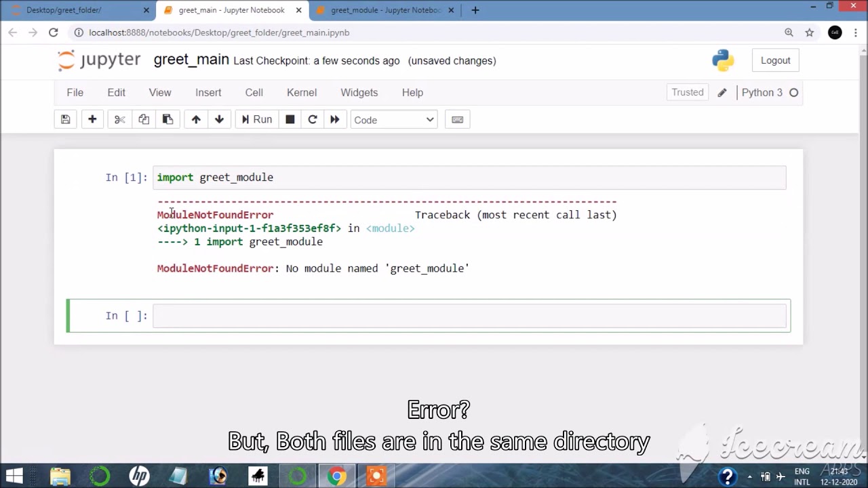Open the Edit menu
Viewport: 868px width, 488px height.
[116, 93]
